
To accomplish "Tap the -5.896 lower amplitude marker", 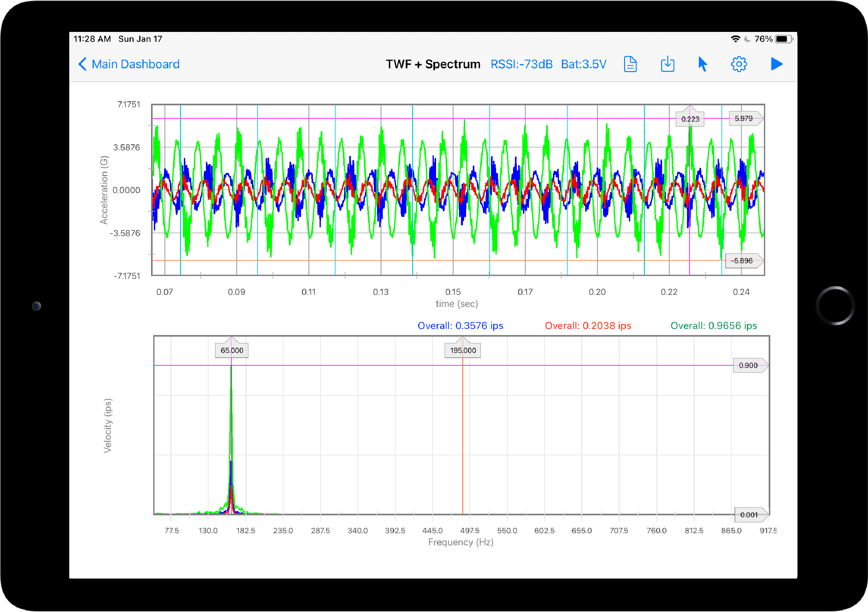I will 742,261.
